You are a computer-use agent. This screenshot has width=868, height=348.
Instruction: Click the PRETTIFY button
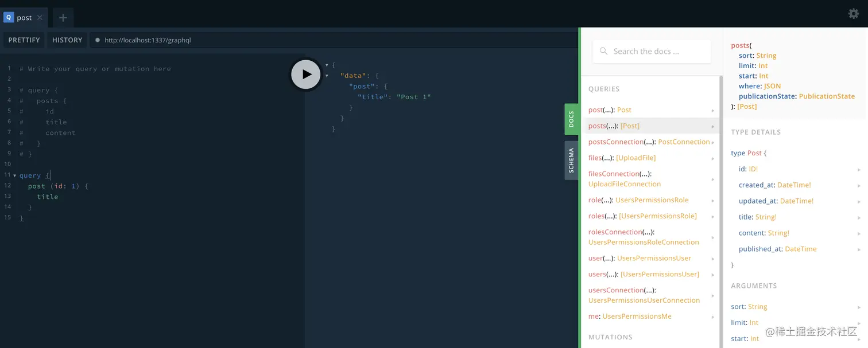pos(24,40)
